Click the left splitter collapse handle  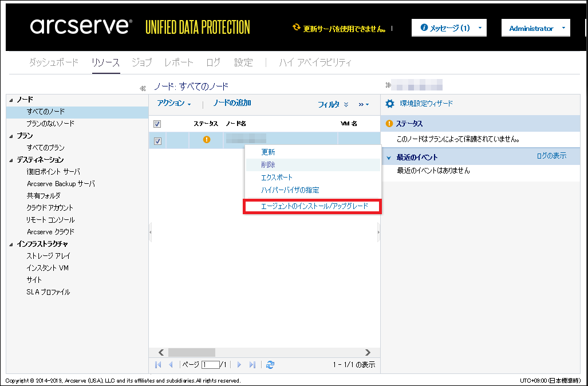tap(151, 232)
